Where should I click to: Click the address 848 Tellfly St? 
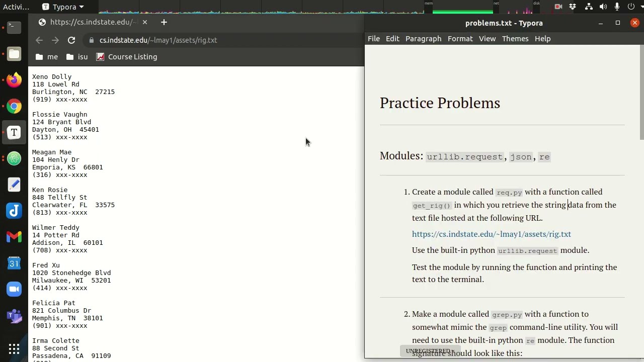click(60, 198)
